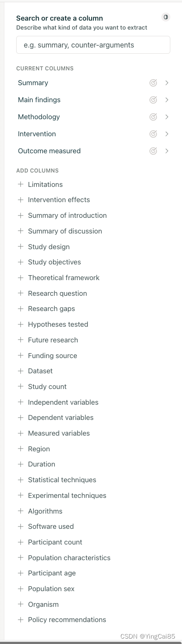This screenshot has height=644, width=182.
Task: Click the plus icon next to Limitations
Action: (20, 184)
